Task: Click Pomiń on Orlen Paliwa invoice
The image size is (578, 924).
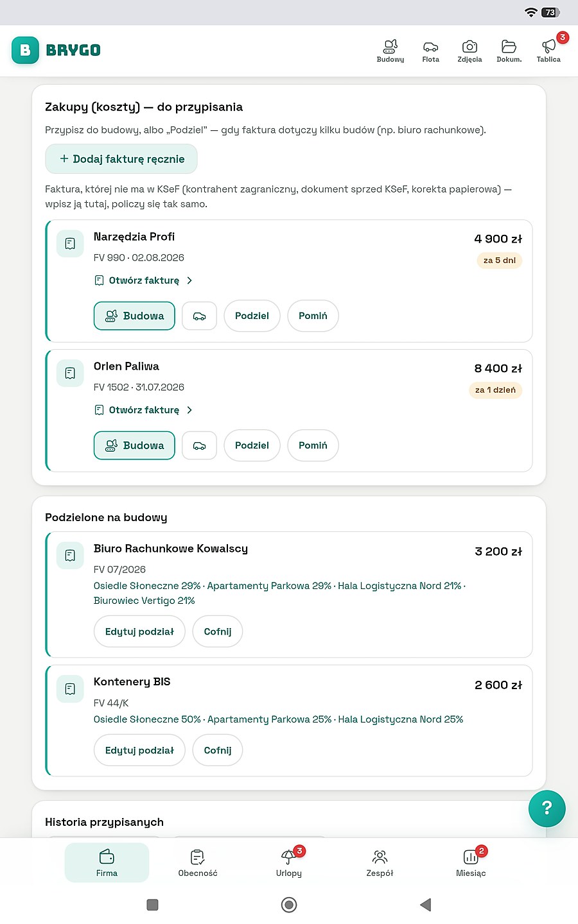Action: (x=313, y=446)
